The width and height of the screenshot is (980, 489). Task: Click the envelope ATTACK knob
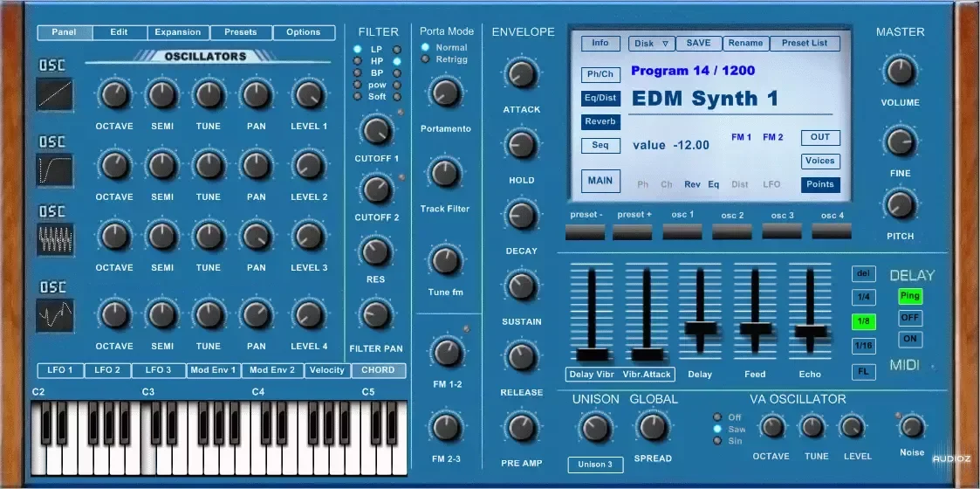pyautogui.click(x=521, y=74)
